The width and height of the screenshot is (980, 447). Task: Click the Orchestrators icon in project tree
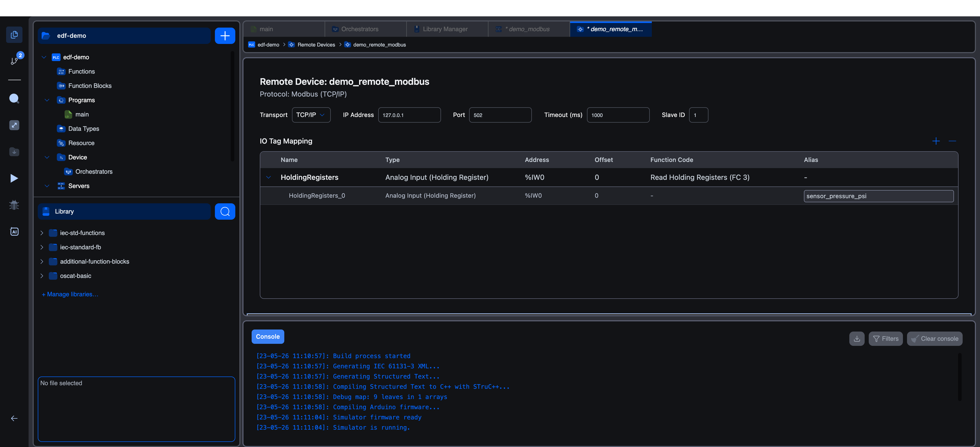coord(68,172)
